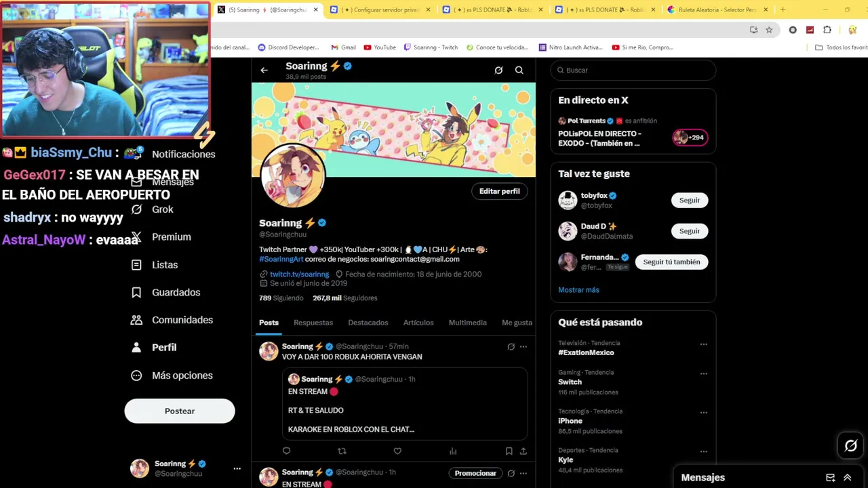Repost the 100 ROBUX post
Viewport: 868px width, 488px height.
click(x=342, y=451)
